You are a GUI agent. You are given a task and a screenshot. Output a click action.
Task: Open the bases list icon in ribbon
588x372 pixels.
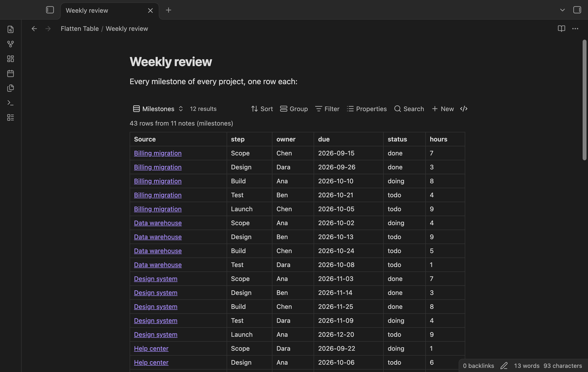coord(10,117)
